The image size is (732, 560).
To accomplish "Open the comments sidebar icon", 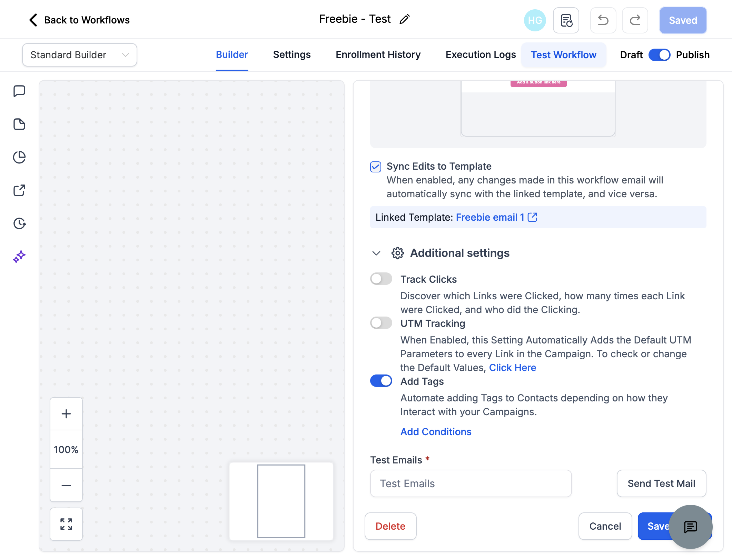I will click(19, 91).
